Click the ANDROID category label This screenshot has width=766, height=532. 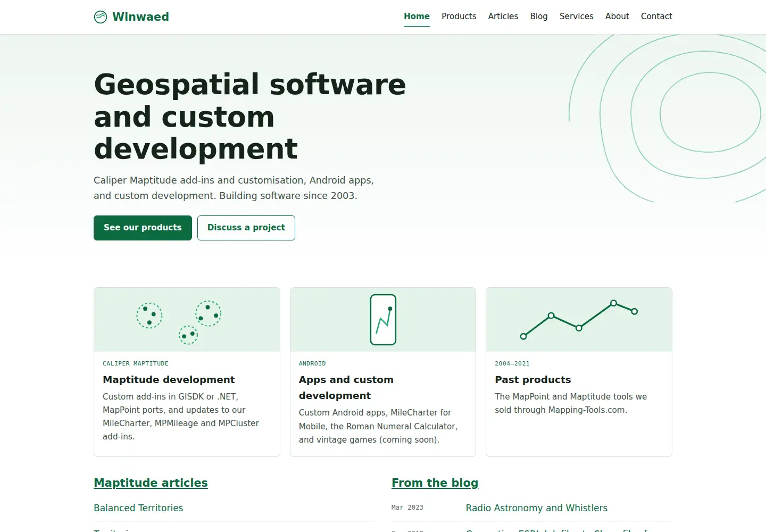pyautogui.click(x=312, y=364)
